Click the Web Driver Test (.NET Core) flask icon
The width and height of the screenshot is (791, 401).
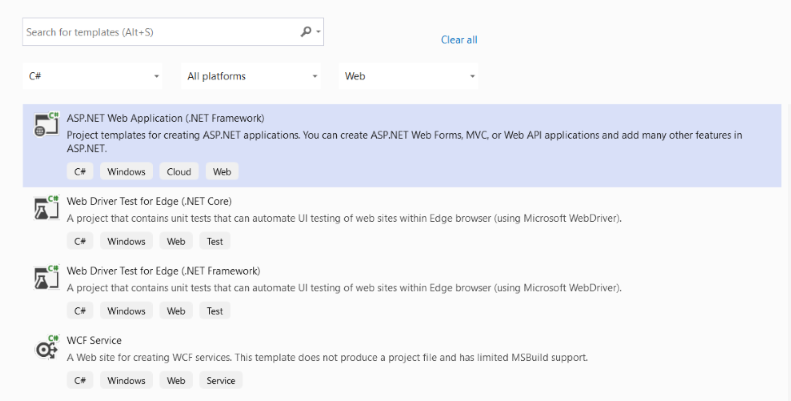(46, 208)
